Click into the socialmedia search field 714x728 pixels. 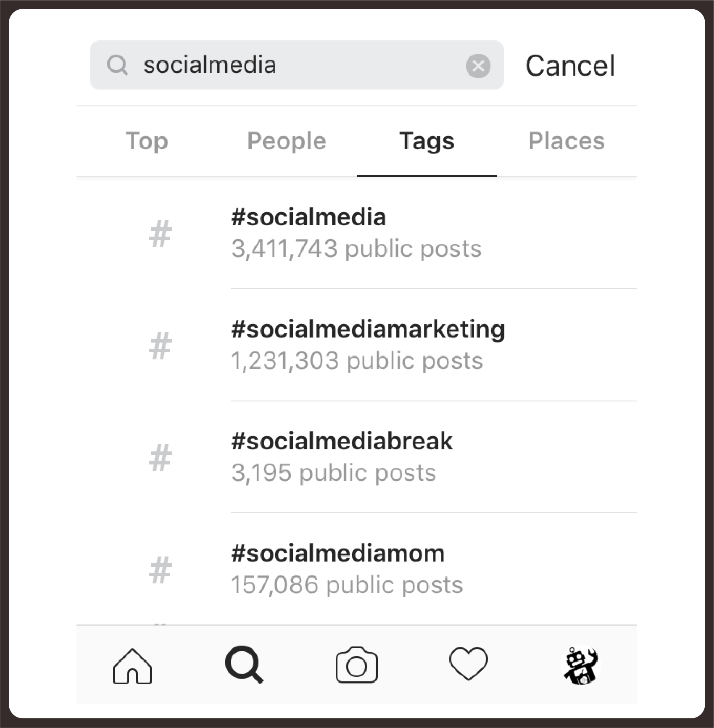click(294, 65)
